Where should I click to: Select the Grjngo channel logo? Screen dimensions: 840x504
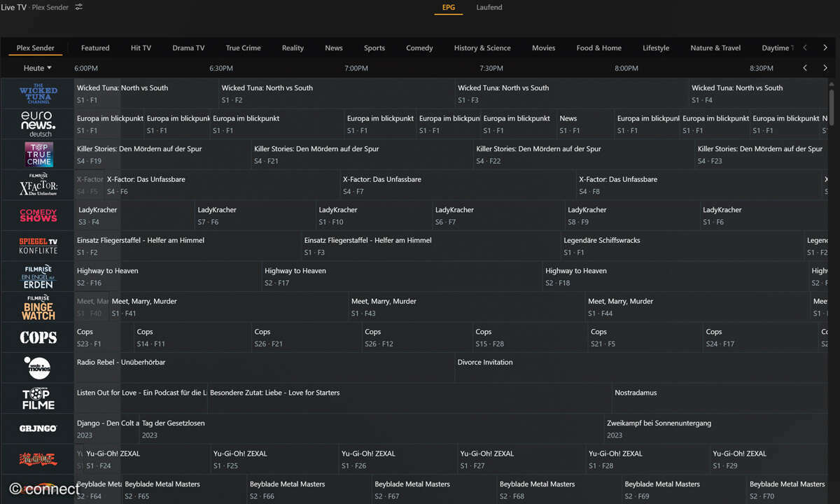(38, 428)
